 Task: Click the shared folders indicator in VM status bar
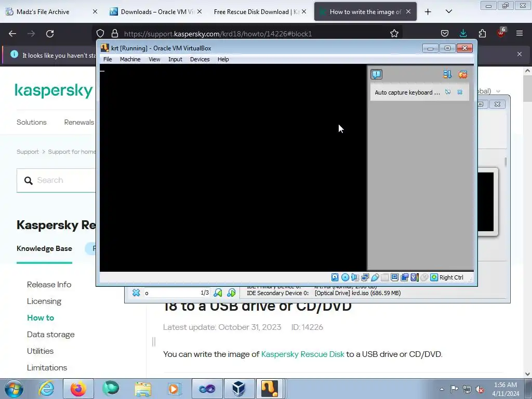click(385, 277)
